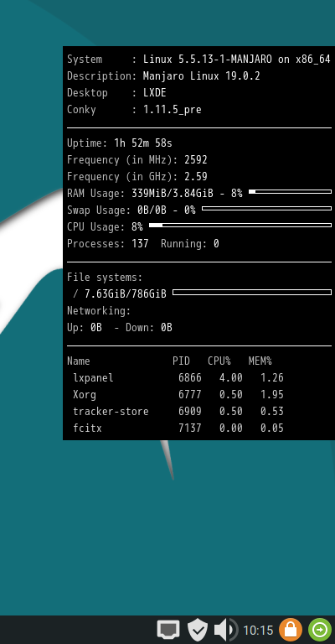Viewport: 335px width, 644px height.
Task: Click the root filesystem usage bar
Action: click(252, 292)
